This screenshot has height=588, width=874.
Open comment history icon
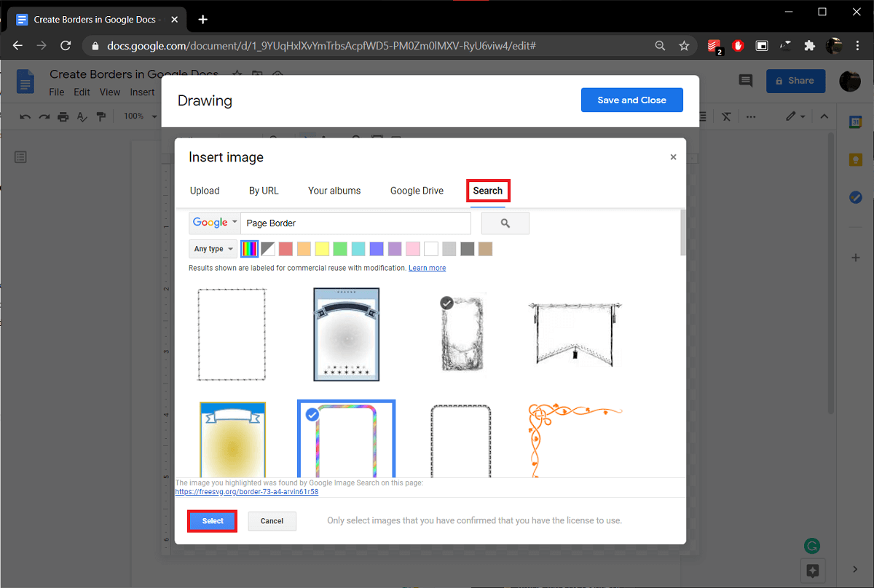(745, 81)
